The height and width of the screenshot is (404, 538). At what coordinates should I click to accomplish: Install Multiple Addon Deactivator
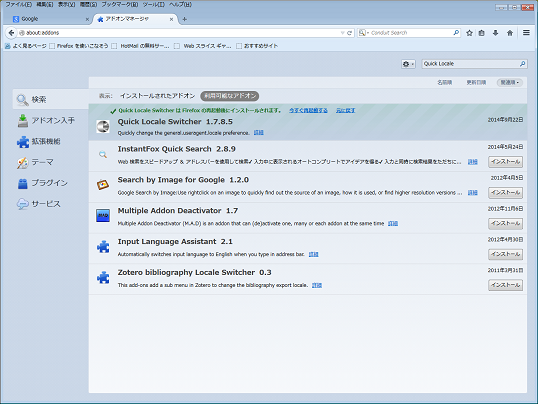[x=505, y=223]
